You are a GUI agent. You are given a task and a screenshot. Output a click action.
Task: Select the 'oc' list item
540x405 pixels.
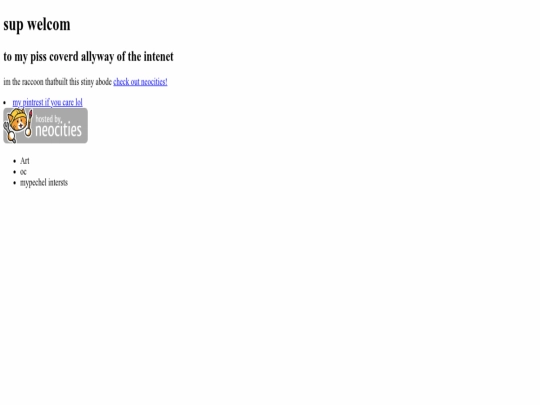23,172
